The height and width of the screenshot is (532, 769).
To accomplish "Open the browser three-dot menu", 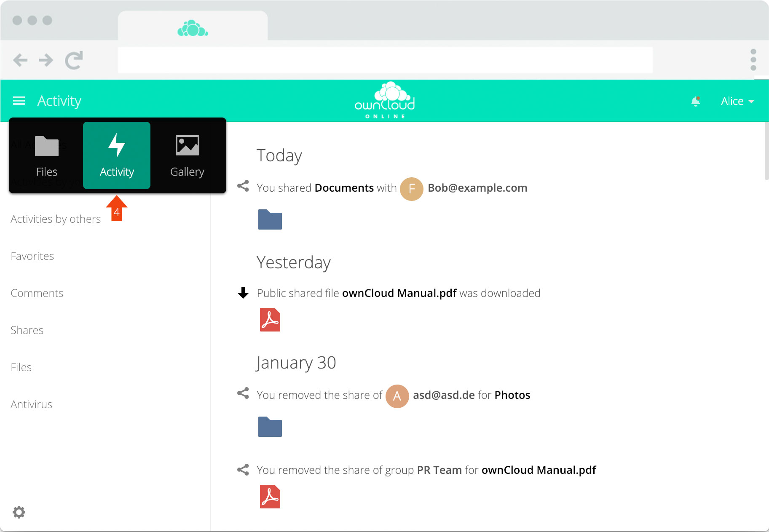I will (753, 60).
